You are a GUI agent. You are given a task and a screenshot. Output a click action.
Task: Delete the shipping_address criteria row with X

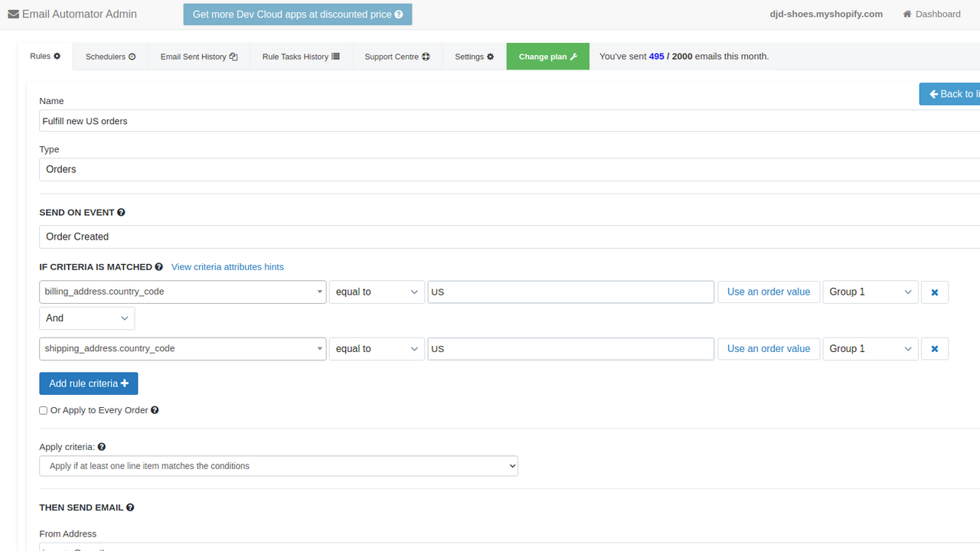[x=934, y=349]
